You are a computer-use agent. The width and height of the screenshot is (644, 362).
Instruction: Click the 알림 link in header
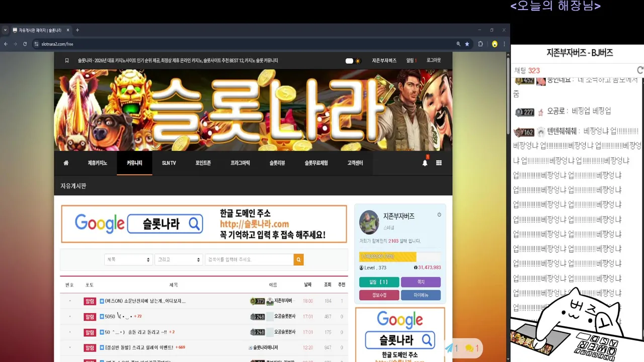tap(411, 60)
